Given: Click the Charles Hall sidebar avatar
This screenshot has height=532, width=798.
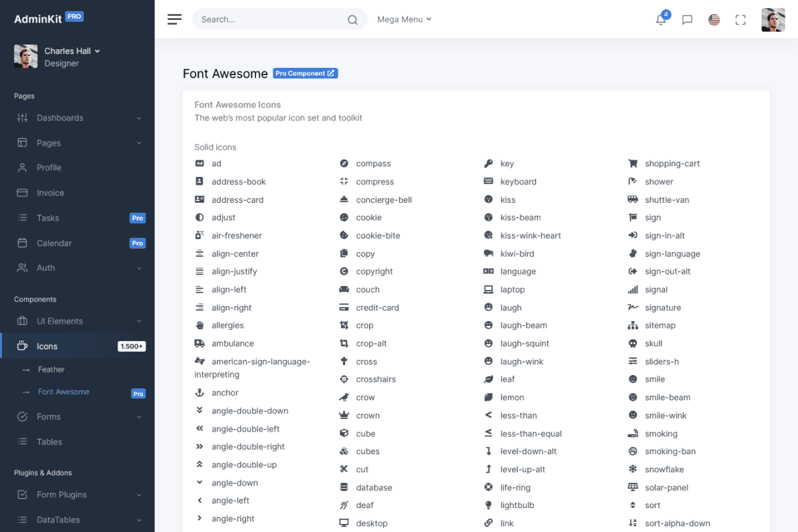Looking at the screenshot, I should [x=26, y=57].
